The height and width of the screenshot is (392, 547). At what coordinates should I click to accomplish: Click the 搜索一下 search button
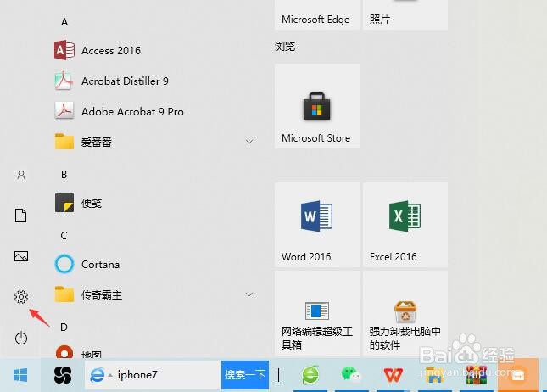click(x=245, y=375)
